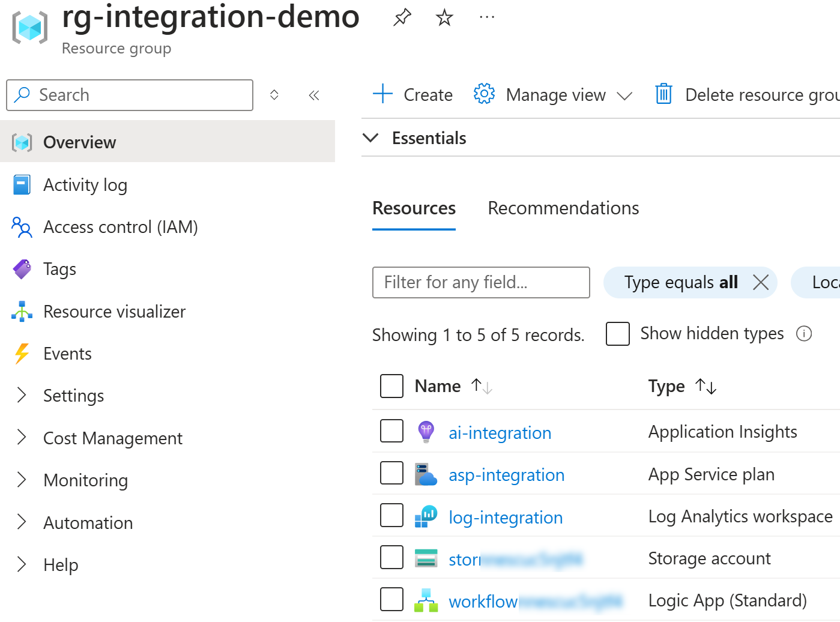Image resolution: width=840 pixels, height=622 pixels.
Task: Select the asp-integration row checkbox
Action: tap(391, 473)
